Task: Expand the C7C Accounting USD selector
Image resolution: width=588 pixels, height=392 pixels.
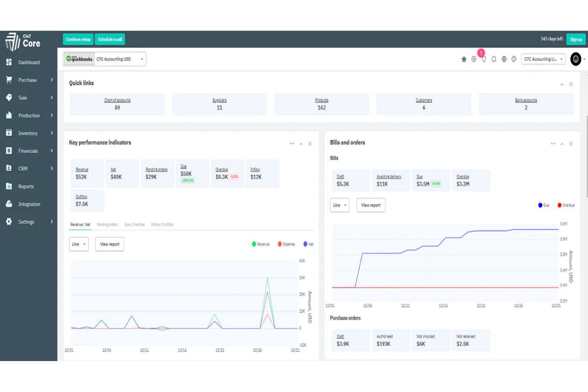Action: pos(119,59)
